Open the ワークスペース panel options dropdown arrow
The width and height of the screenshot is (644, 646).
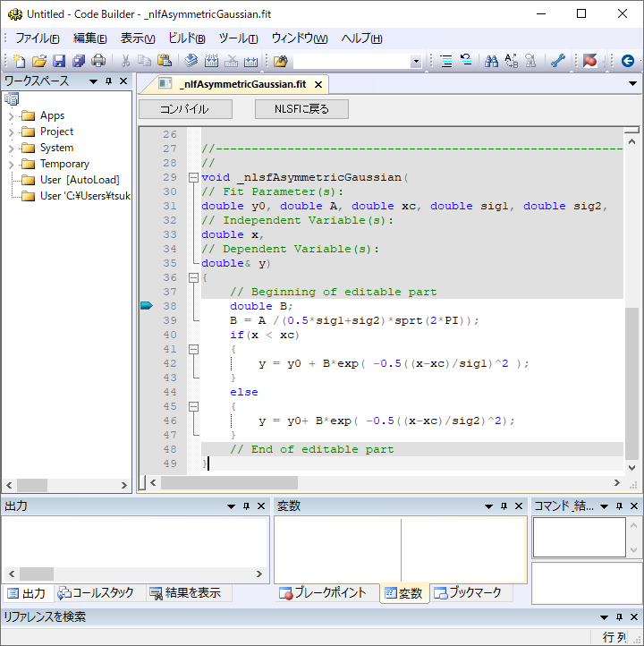[94, 81]
